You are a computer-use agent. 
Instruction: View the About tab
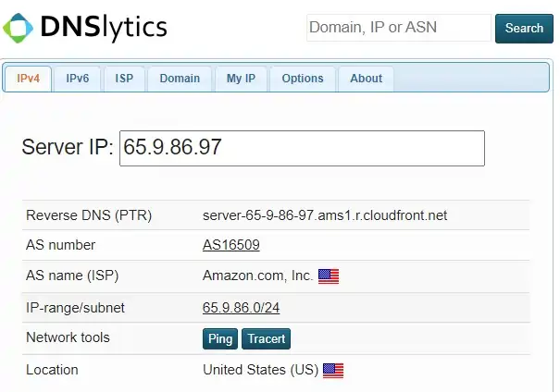click(366, 79)
